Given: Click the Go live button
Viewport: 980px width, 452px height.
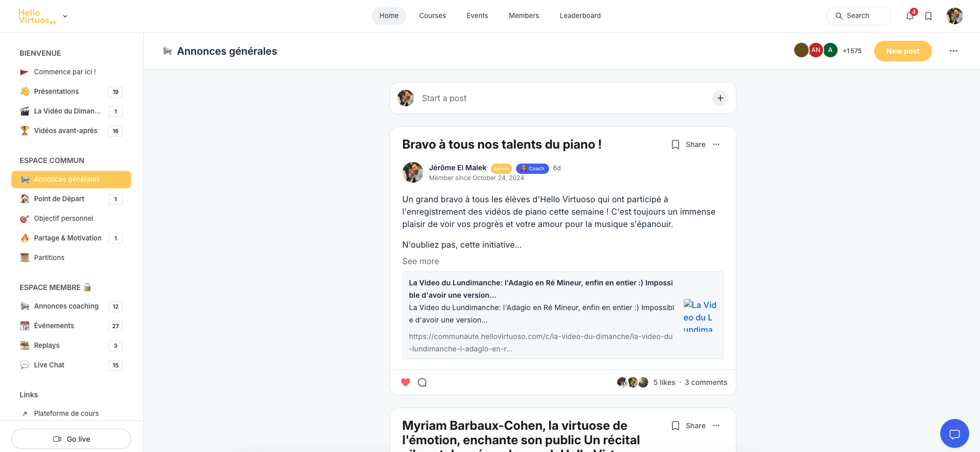Looking at the screenshot, I should tap(71, 439).
